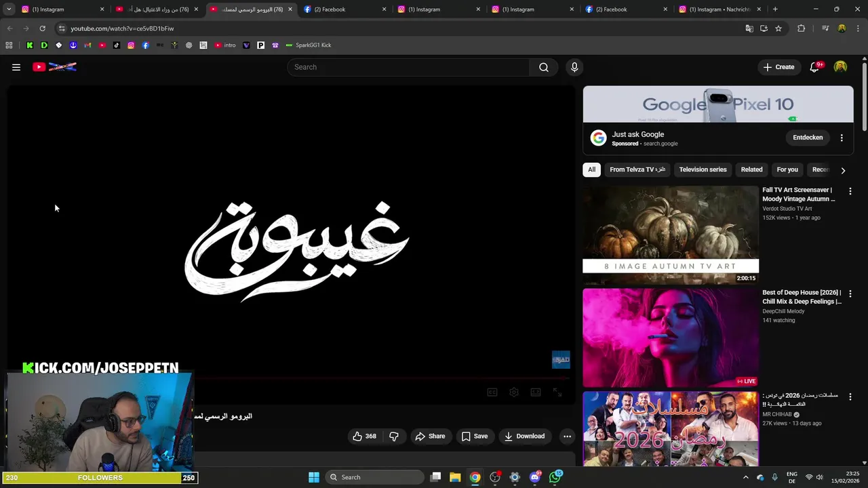Open more actions for the video
Viewport: 868px width, 488px height.
tap(567, 436)
